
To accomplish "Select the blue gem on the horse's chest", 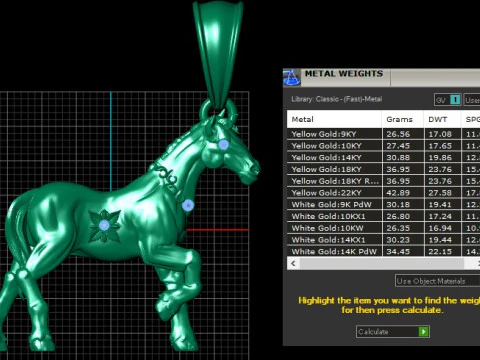I will click(x=188, y=205).
